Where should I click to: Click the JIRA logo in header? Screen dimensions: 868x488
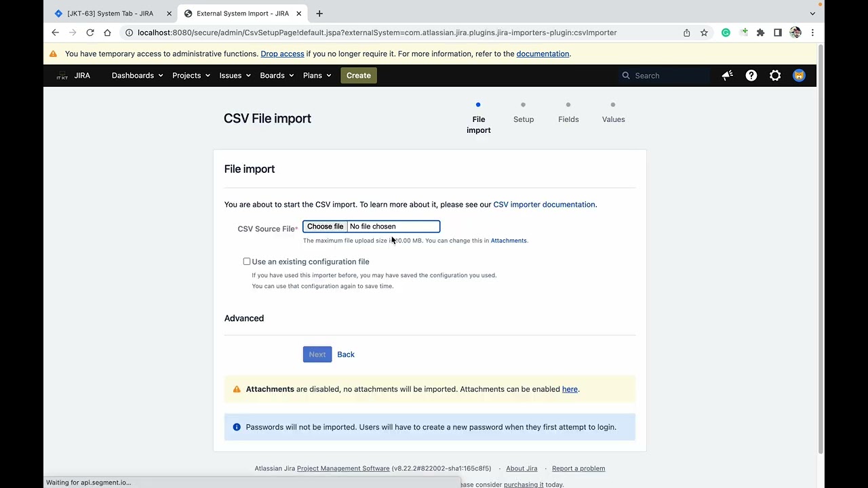73,75
